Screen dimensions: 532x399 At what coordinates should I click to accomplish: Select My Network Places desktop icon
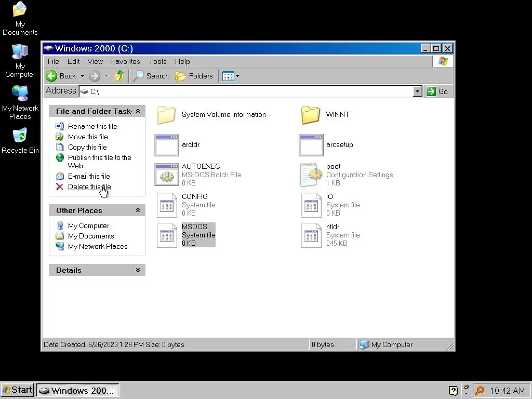click(20, 94)
